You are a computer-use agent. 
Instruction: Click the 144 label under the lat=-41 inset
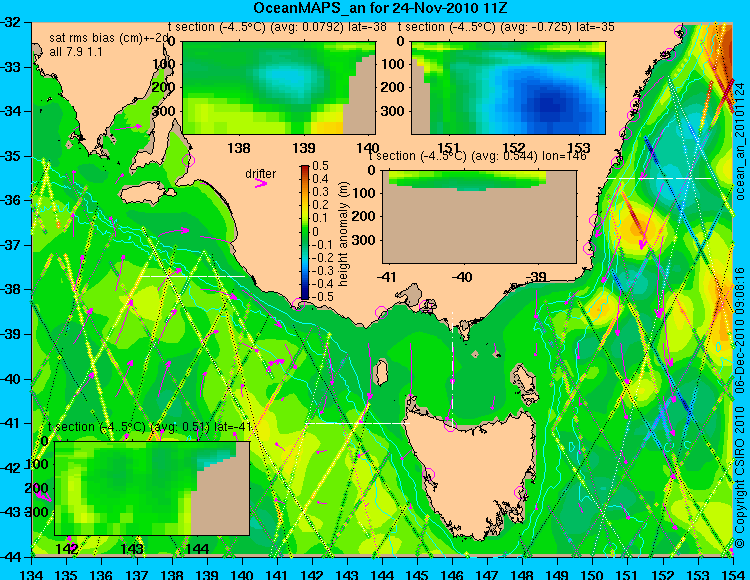[x=197, y=548]
